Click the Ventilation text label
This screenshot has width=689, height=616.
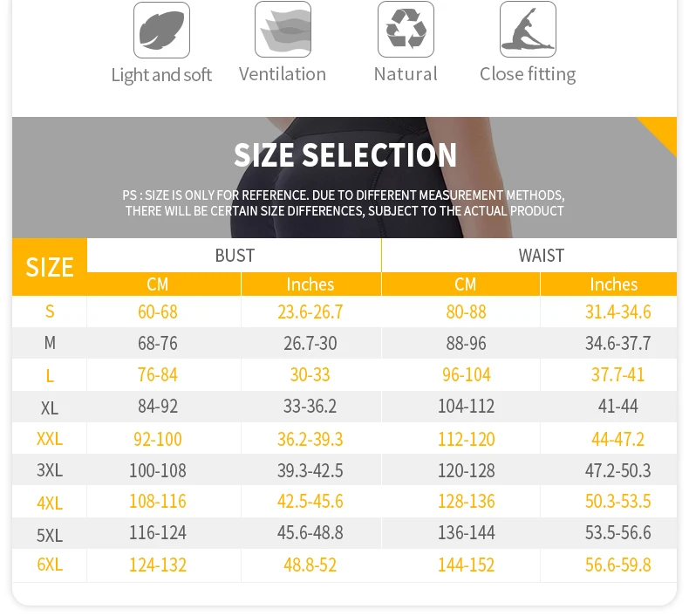point(283,74)
